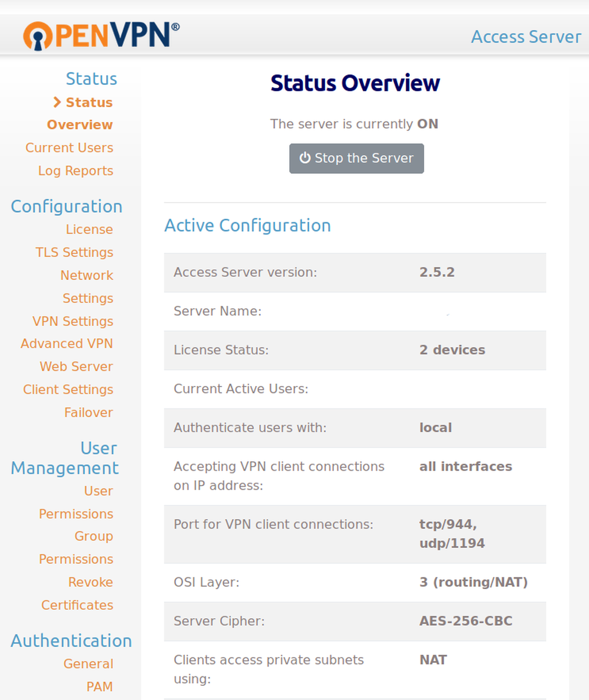
Task: Open General authentication settings
Action: (x=88, y=664)
